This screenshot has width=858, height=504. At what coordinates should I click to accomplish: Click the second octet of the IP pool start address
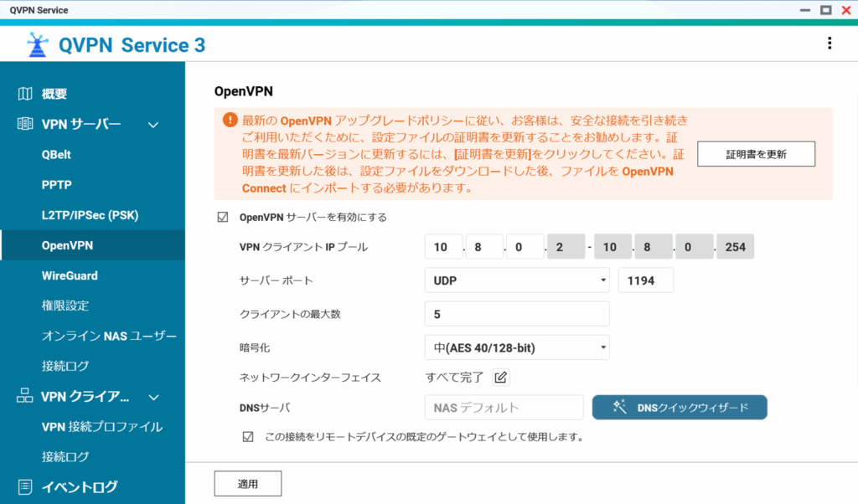pos(484,247)
